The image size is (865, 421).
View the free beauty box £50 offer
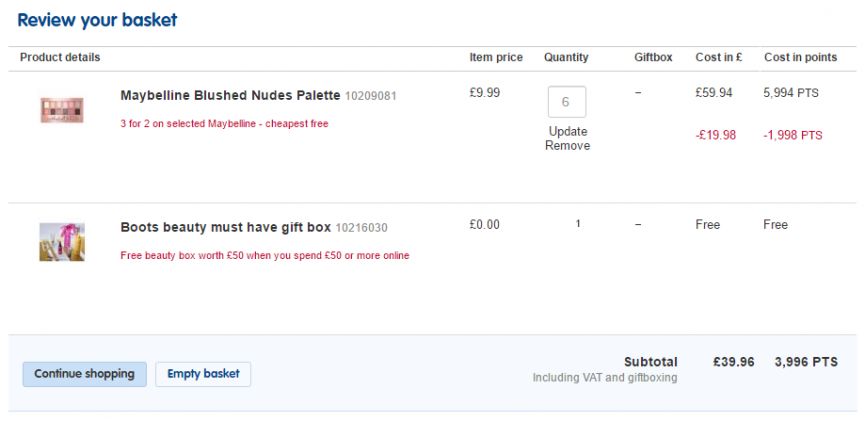tap(265, 256)
